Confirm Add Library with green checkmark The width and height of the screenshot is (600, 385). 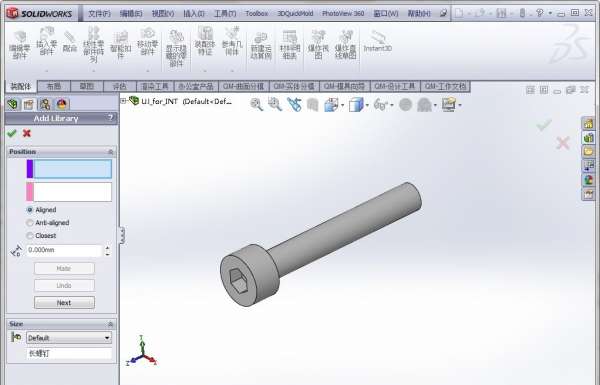pos(12,133)
